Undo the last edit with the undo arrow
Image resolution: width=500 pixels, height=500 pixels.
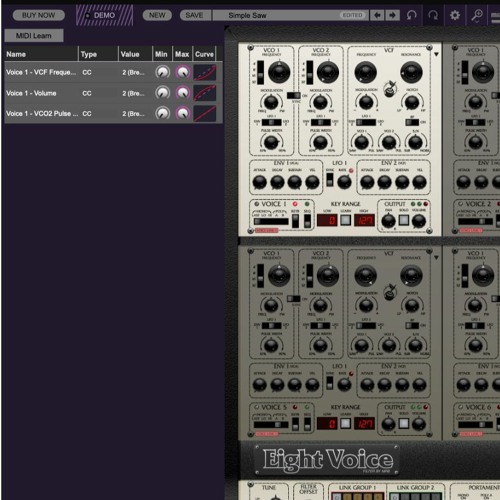(412, 15)
